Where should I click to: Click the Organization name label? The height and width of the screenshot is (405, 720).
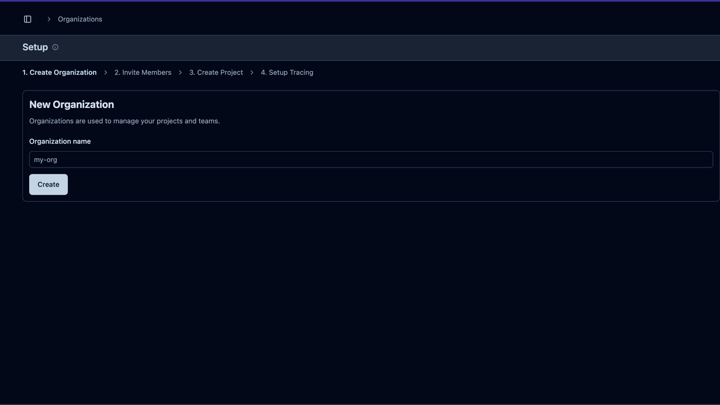coord(60,141)
